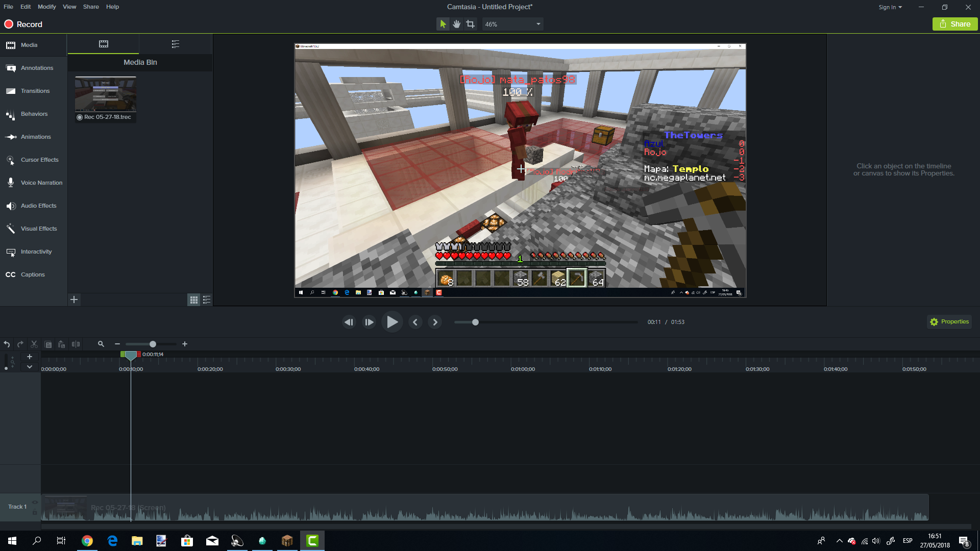Select the hand Pan tool

(457, 24)
